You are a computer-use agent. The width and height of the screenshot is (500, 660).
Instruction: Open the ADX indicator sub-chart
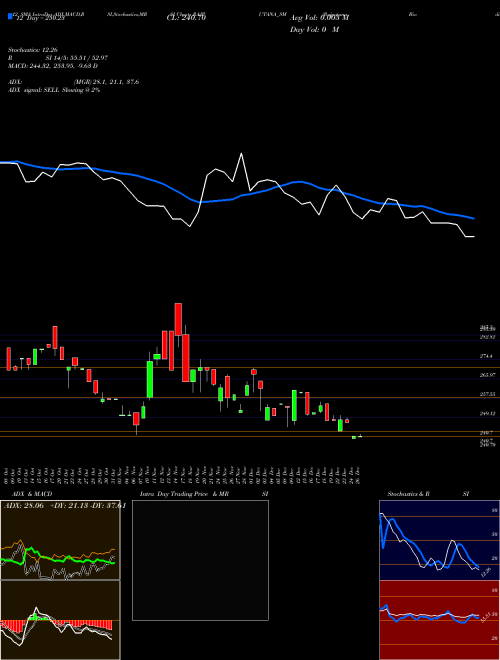point(60,540)
